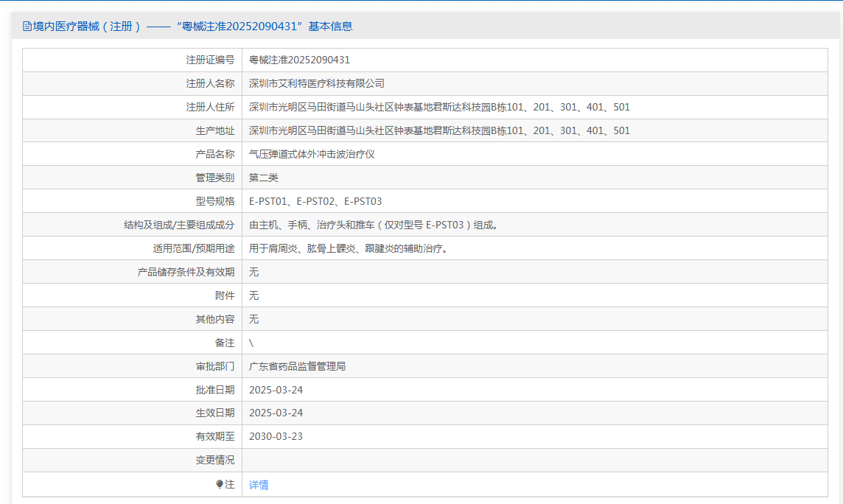Click the lightbulb icon beside 注
Viewport: 843px width, 504px height.
[220, 484]
